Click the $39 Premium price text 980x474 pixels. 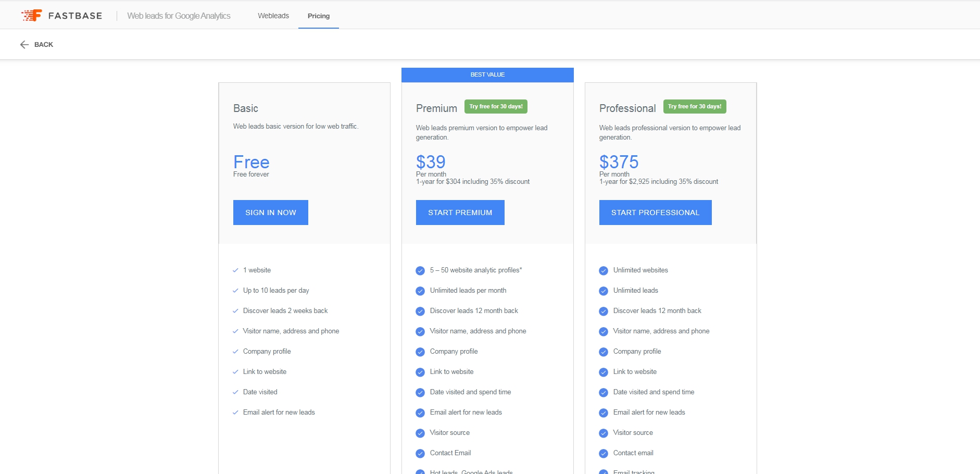tap(431, 162)
